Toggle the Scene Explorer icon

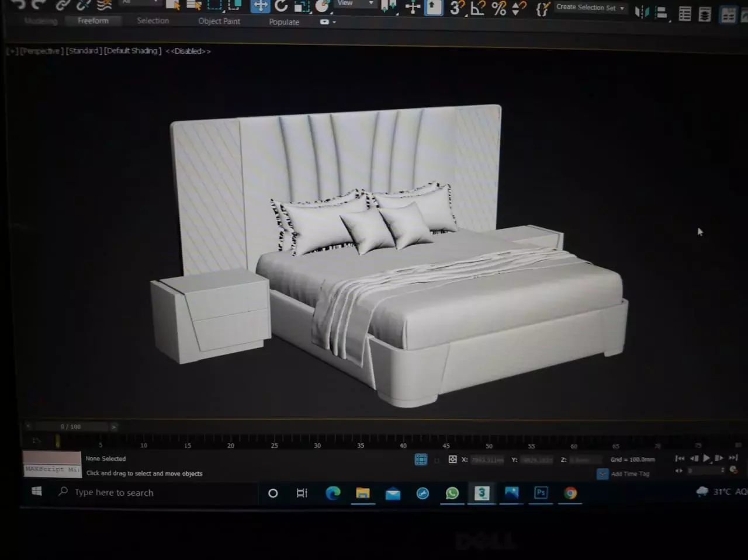pos(685,14)
